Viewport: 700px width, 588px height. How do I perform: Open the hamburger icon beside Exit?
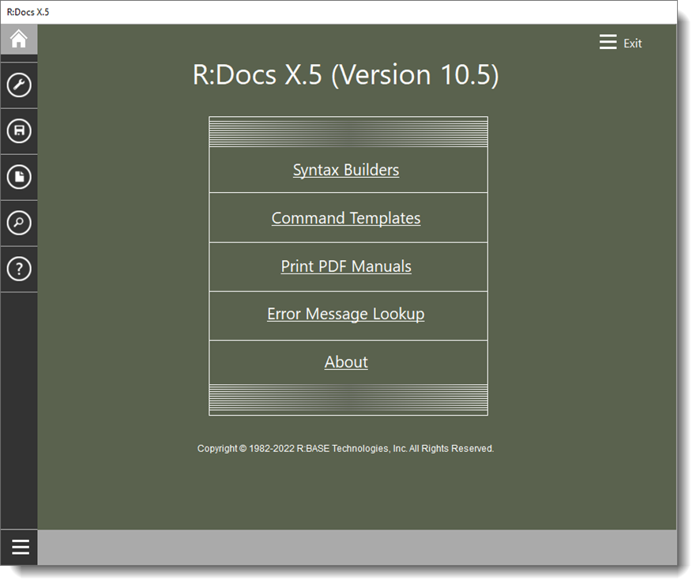608,42
